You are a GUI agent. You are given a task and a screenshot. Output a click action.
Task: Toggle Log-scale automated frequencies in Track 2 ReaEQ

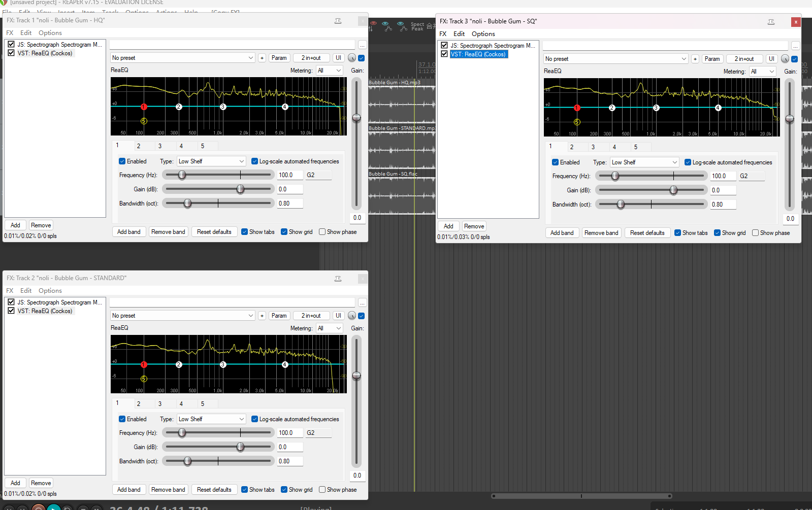pyautogui.click(x=255, y=419)
